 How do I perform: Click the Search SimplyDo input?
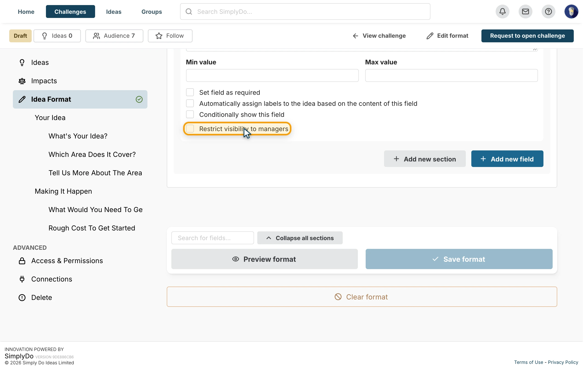(305, 11)
